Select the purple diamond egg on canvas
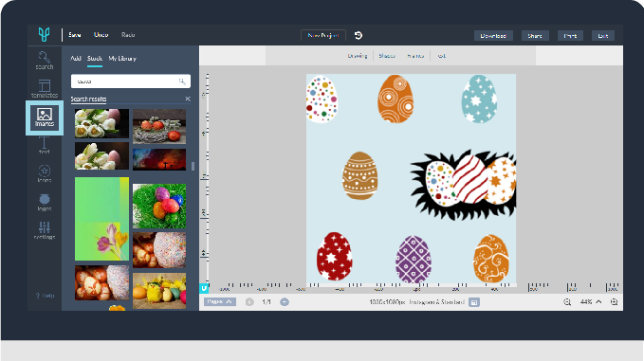This screenshot has height=361, width=644. point(414,259)
